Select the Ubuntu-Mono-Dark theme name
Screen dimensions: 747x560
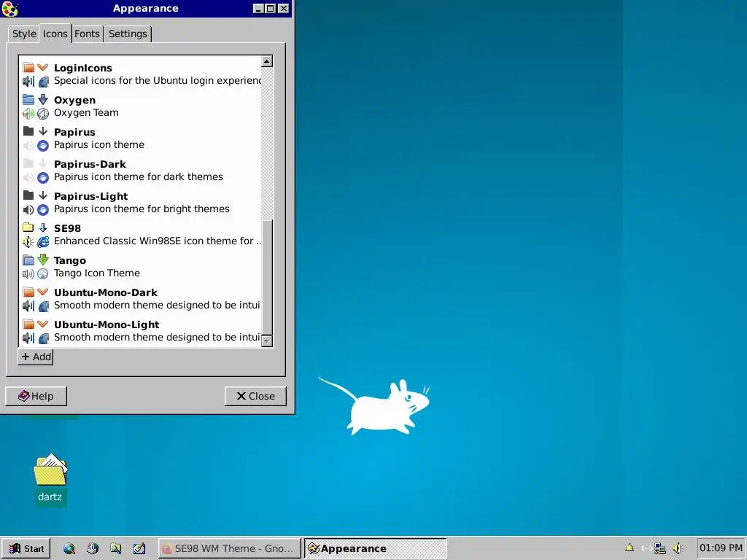click(106, 292)
